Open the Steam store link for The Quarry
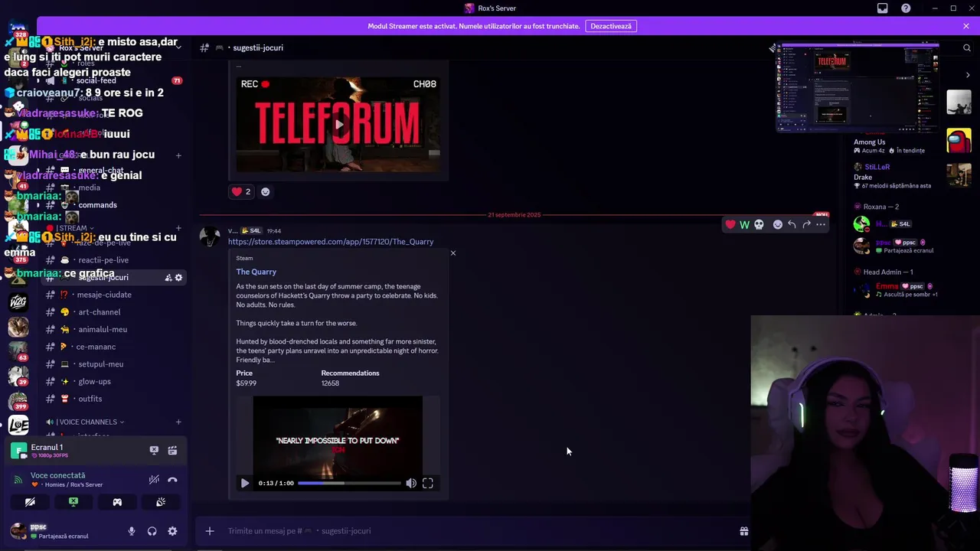Screen dimensions: 980x551 coord(331,242)
